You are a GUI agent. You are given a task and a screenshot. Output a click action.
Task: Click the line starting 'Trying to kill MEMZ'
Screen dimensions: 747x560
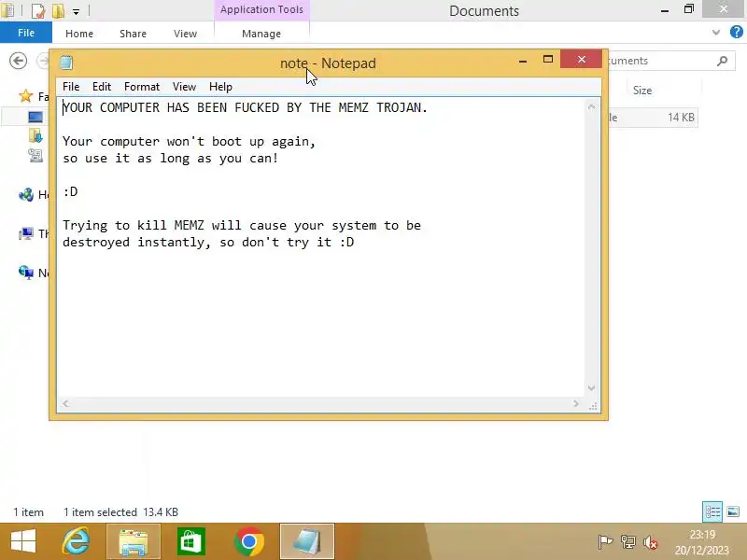click(x=242, y=225)
